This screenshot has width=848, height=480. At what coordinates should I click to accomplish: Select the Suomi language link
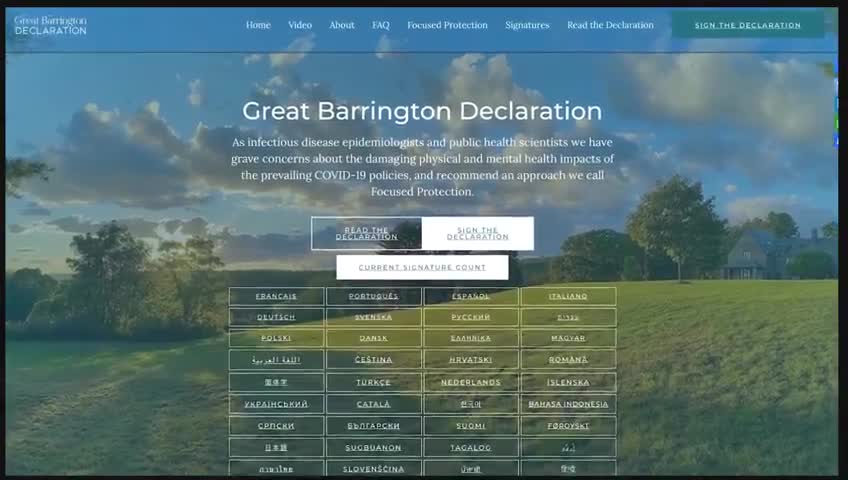coord(471,426)
